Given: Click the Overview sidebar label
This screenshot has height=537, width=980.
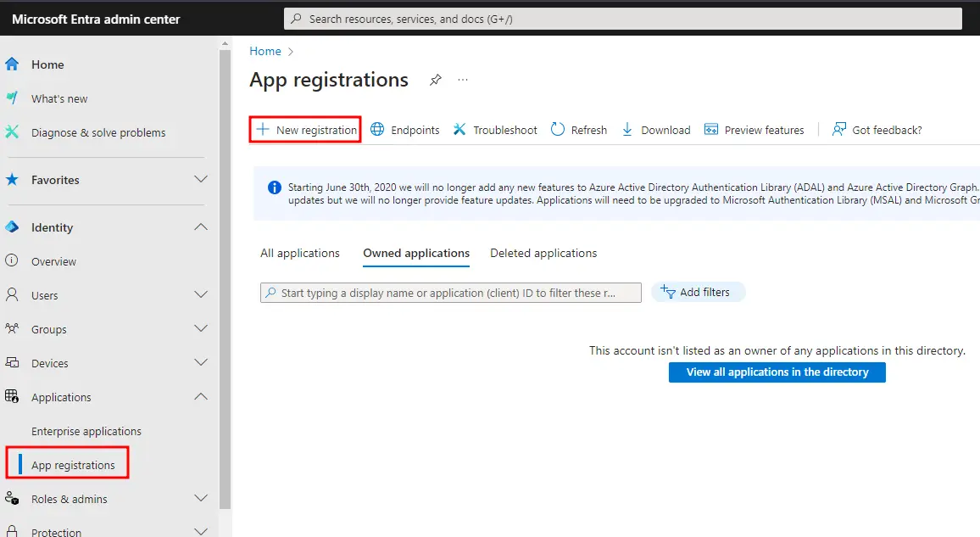Looking at the screenshot, I should 53,262.
